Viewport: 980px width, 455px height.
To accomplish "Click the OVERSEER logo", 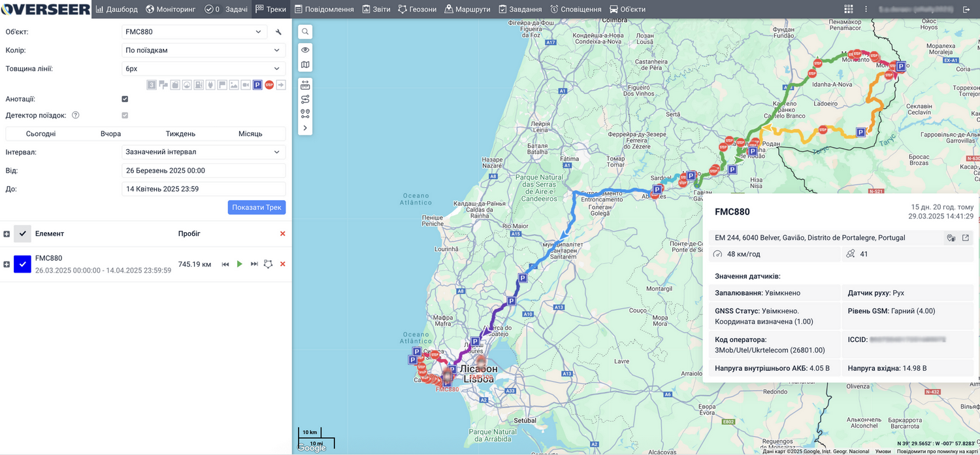I will pos(45,9).
